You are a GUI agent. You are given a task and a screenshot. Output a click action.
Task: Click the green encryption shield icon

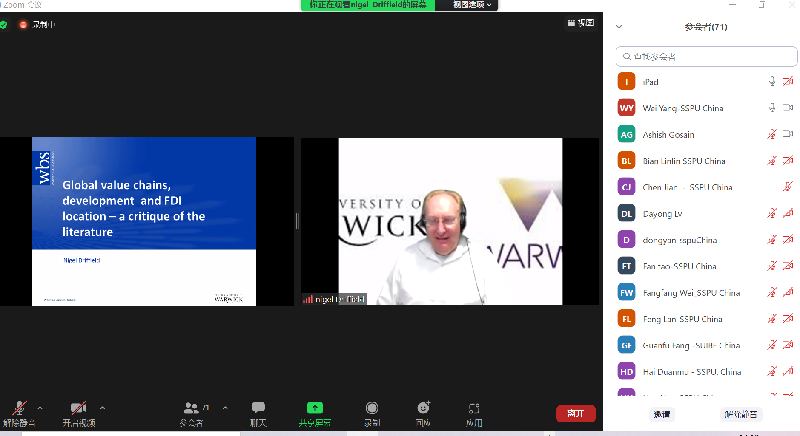3,24
